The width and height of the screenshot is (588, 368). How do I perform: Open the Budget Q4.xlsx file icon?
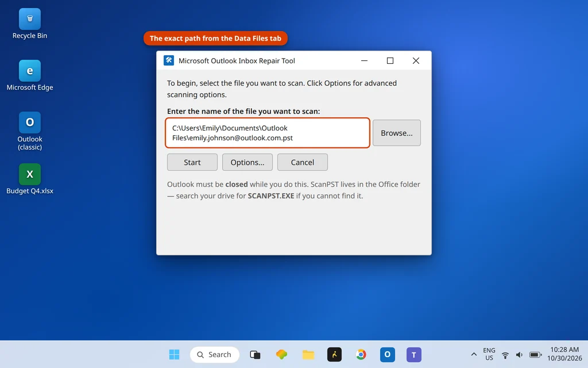point(30,179)
